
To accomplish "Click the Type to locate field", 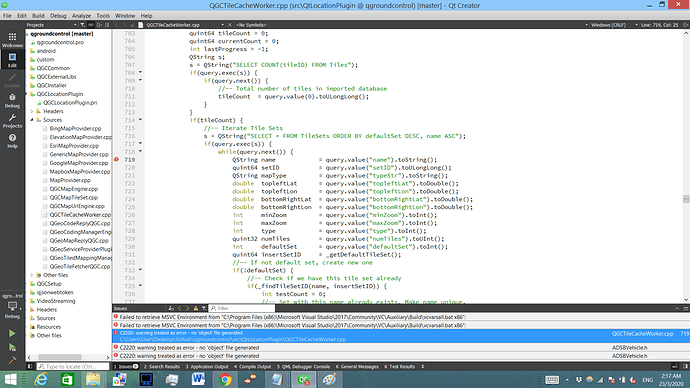I will pos(73,366).
